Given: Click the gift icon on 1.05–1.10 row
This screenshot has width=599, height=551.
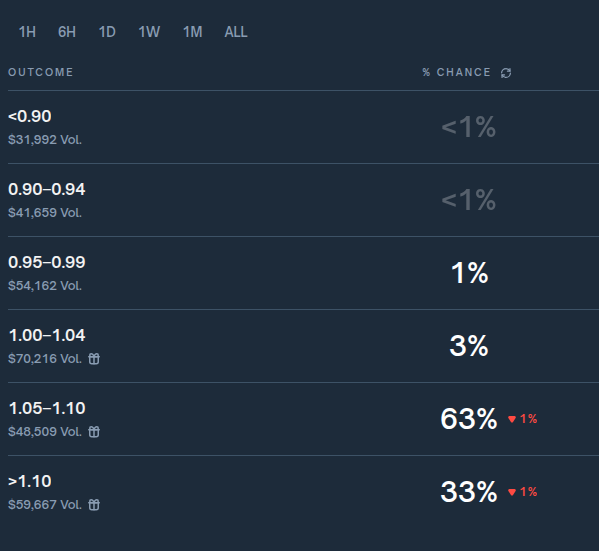Looking at the screenshot, I should click(x=94, y=431).
